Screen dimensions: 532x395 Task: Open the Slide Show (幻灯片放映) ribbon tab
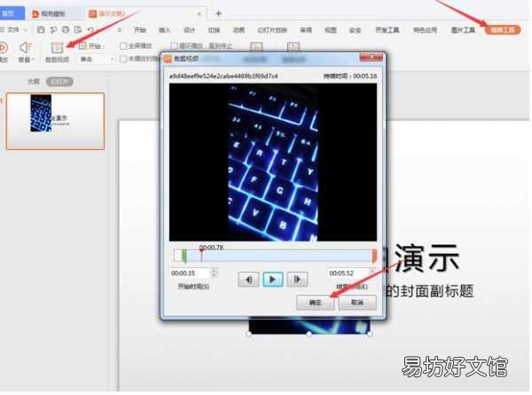pos(272,30)
